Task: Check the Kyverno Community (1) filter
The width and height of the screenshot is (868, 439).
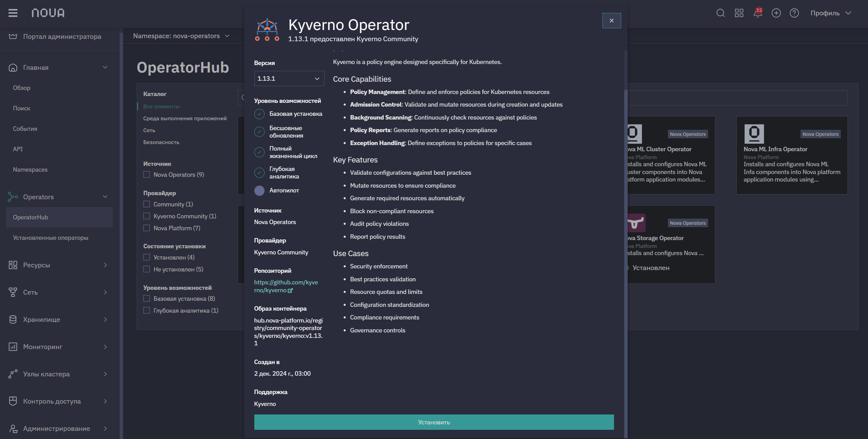Action: (147, 216)
